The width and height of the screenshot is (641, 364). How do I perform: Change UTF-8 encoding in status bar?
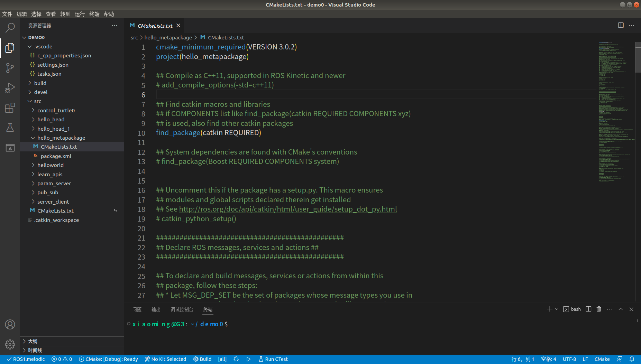(x=569, y=359)
